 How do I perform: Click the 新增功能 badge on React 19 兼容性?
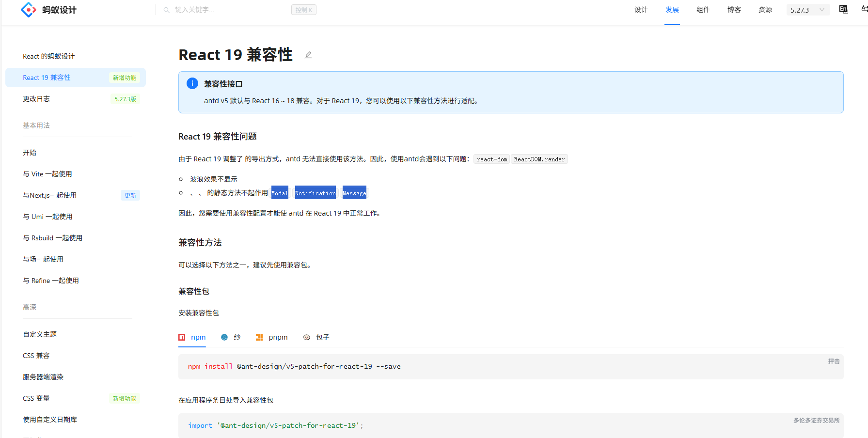(x=125, y=78)
